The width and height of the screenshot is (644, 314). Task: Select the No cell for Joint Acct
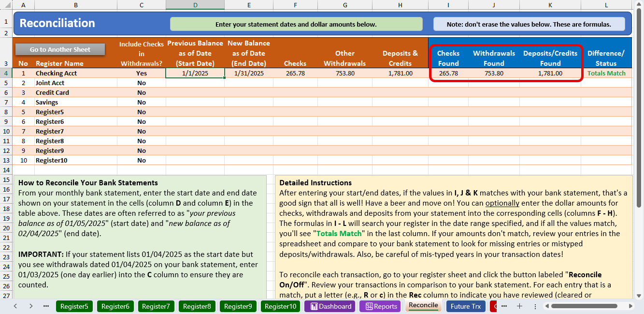142,83
